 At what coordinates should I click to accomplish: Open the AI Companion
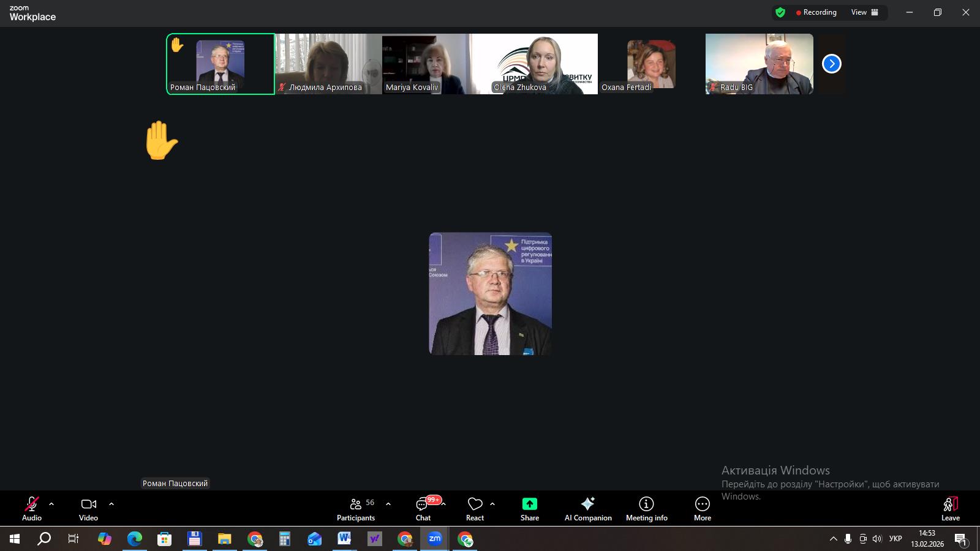pos(587,508)
